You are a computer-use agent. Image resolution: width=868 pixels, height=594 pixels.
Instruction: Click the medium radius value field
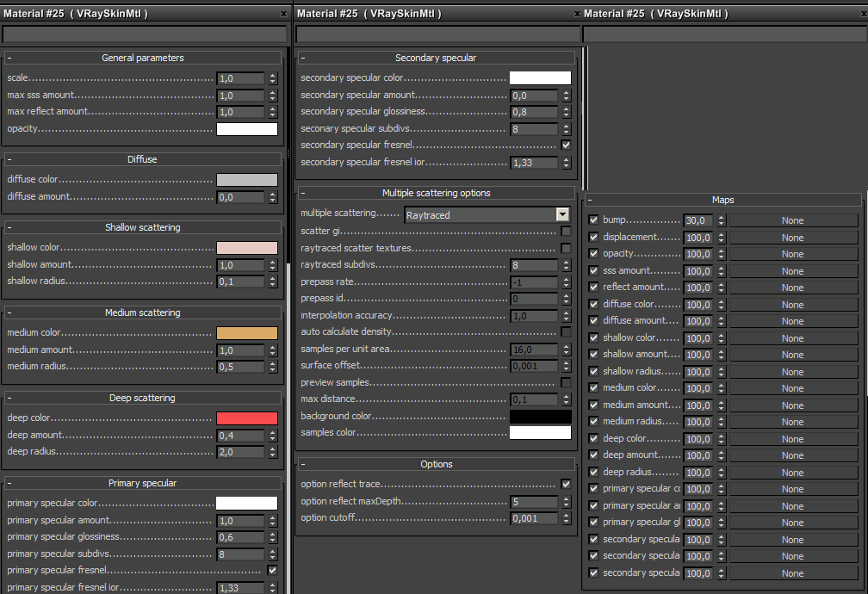coord(241,367)
